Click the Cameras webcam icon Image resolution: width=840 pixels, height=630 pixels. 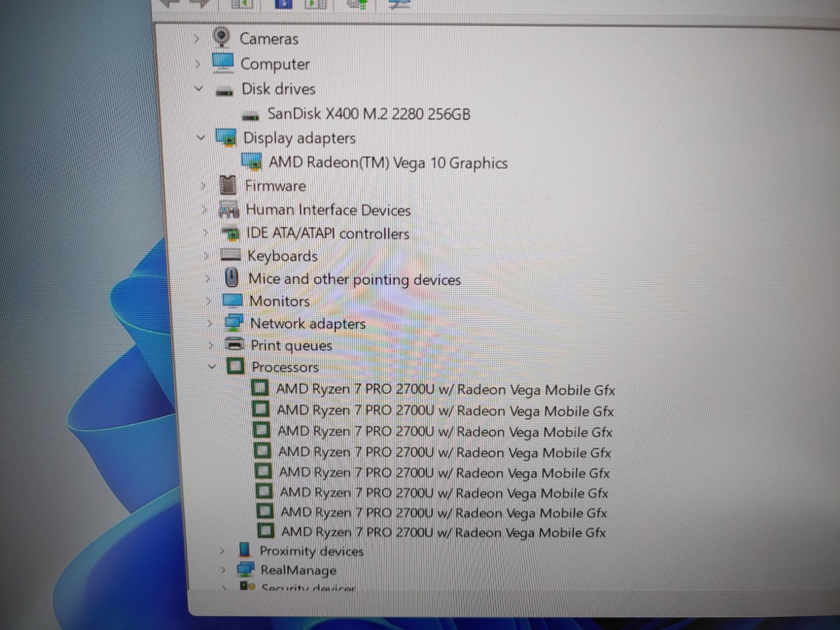click(221, 37)
